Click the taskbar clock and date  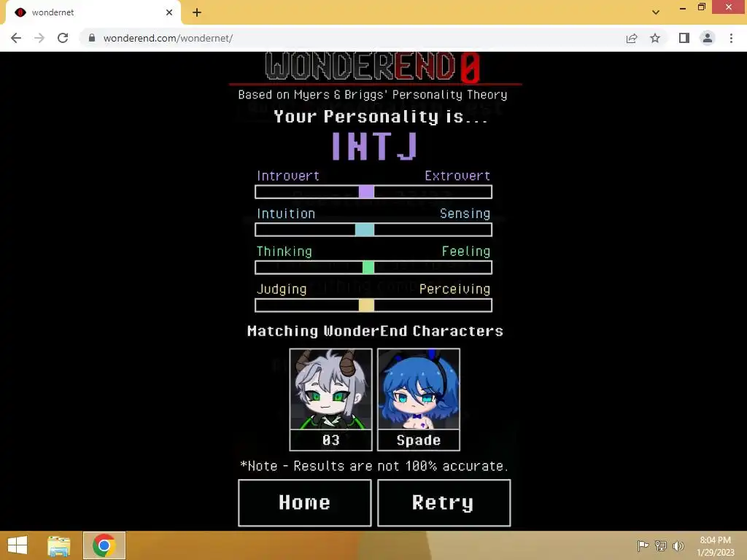click(x=716, y=546)
